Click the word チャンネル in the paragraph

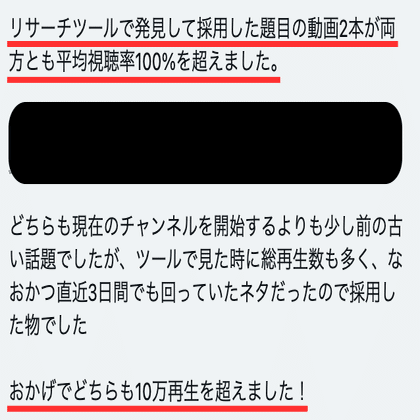159,227
